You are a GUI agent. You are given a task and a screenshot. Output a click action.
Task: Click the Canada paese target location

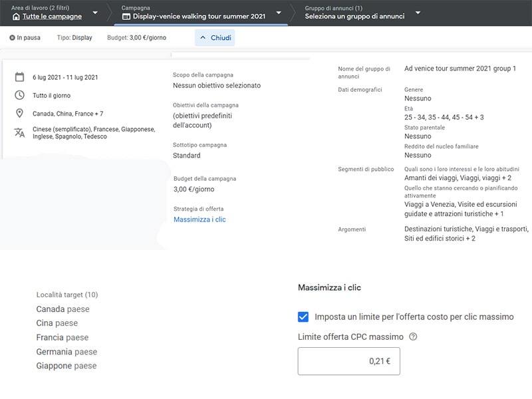pyautogui.click(x=63, y=309)
